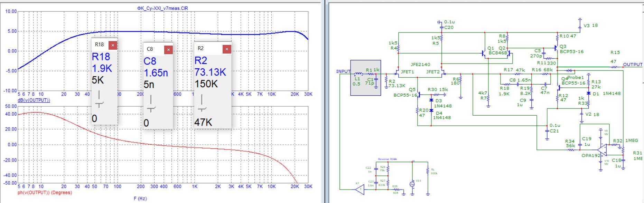
Task: Select the D4 1N4148 diode
Action: point(431,110)
